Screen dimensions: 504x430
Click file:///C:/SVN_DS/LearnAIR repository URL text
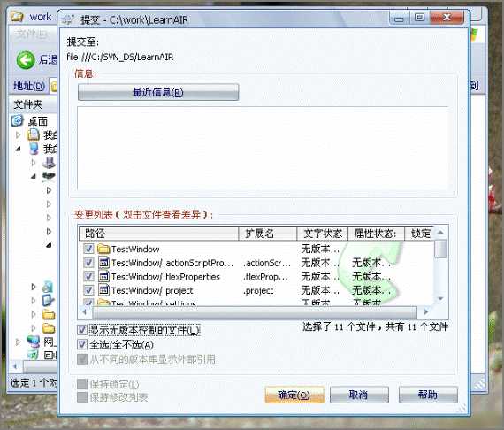click(120, 57)
